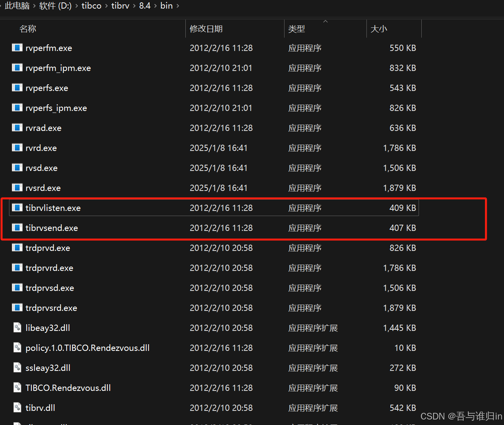Click the rvperfs.exe file icon
Viewport: 504px width, 425px height.
click(17, 87)
